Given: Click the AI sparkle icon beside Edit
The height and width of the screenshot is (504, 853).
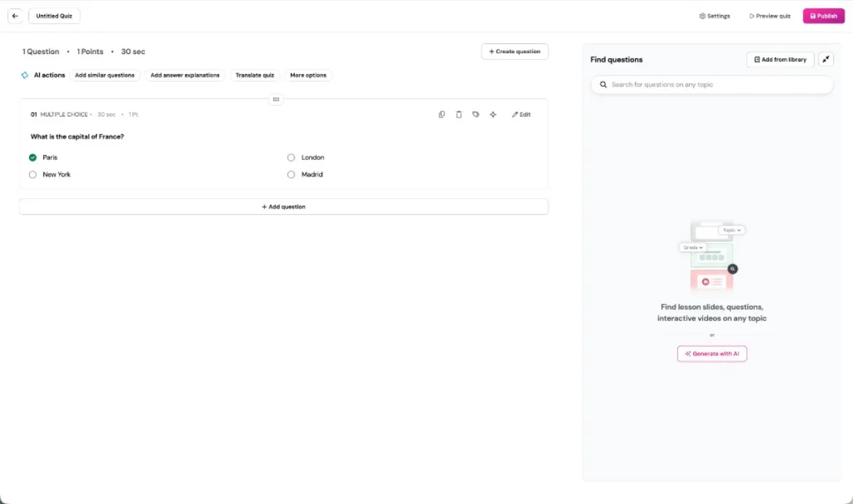Looking at the screenshot, I should tap(493, 114).
